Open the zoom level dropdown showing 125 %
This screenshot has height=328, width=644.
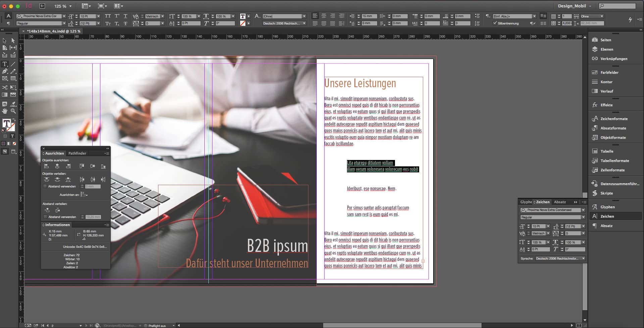pyautogui.click(x=63, y=6)
